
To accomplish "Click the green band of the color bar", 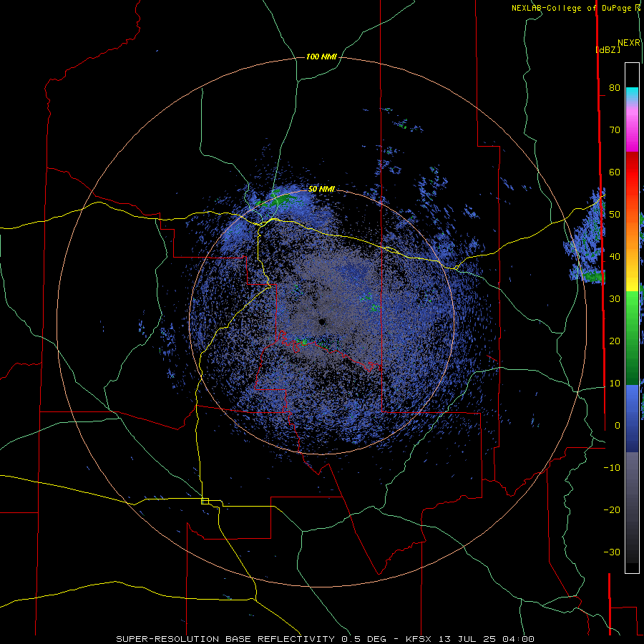I will [x=632, y=338].
